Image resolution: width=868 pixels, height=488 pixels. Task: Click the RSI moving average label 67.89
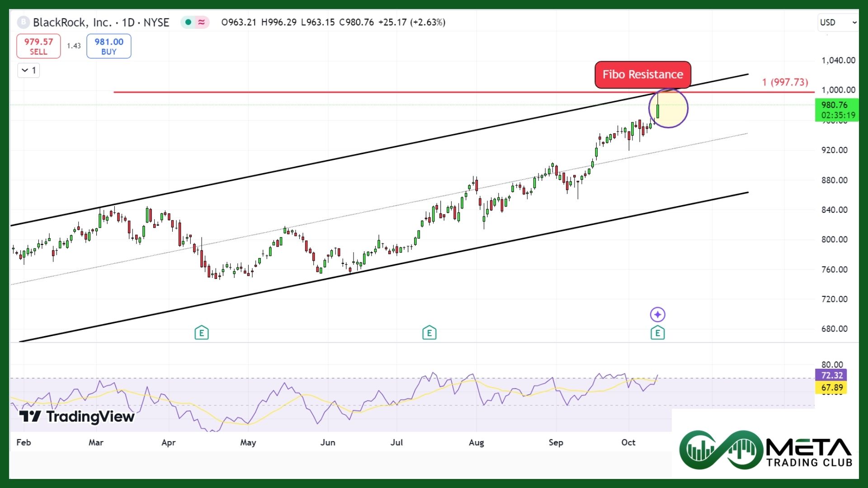832,388
